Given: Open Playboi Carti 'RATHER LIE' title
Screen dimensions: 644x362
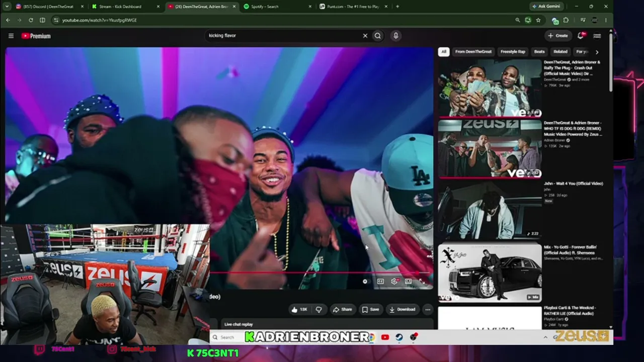Looking at the screenshot, I should (570, 310).
